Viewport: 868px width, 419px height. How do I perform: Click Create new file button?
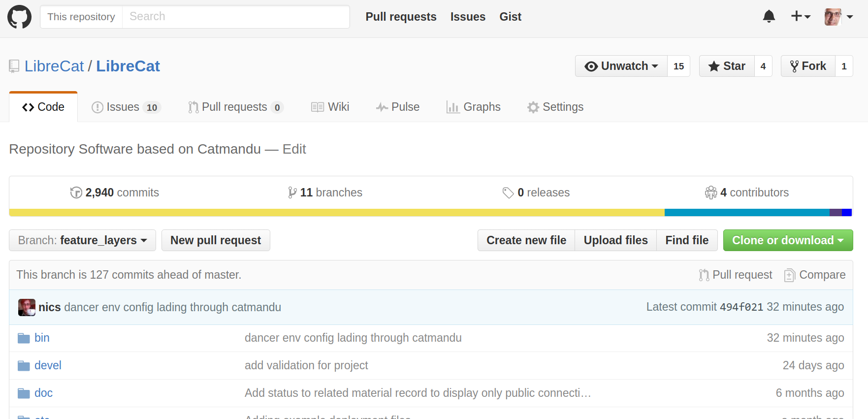tap(526, 240)
